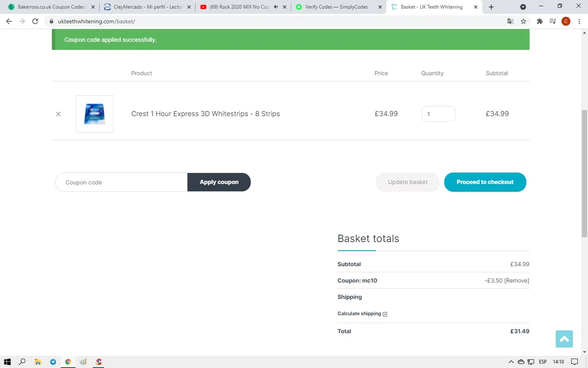
Task: Click the Update basket button
Action: (x=408, y=182)
